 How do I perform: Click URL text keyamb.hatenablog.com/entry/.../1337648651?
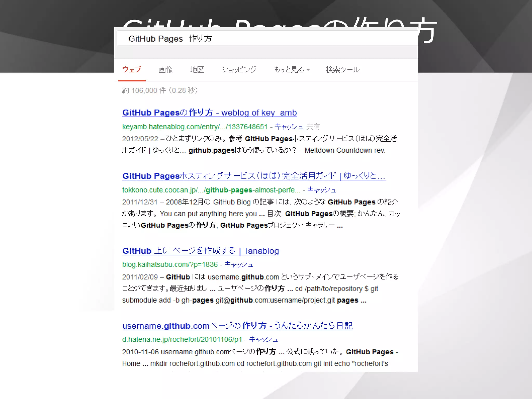(x=195, y=127)
